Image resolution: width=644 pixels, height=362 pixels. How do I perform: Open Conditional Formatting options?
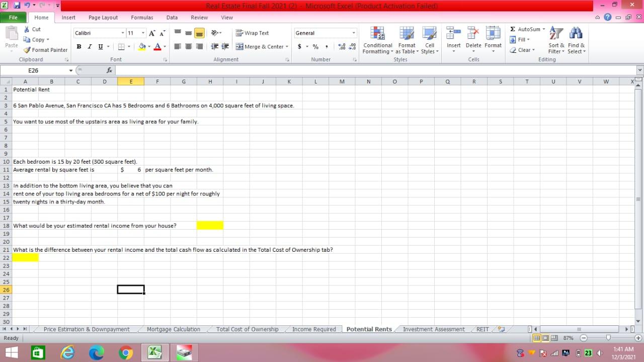(377, 40)
